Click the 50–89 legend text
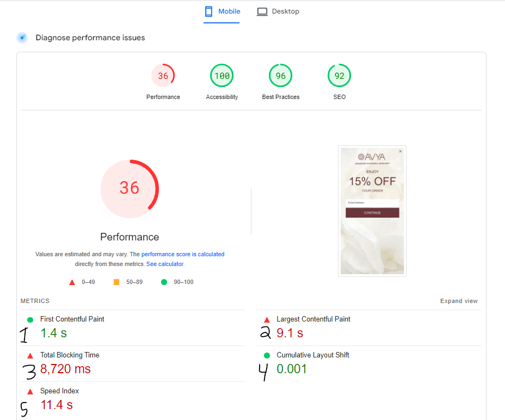 [134, 282]
